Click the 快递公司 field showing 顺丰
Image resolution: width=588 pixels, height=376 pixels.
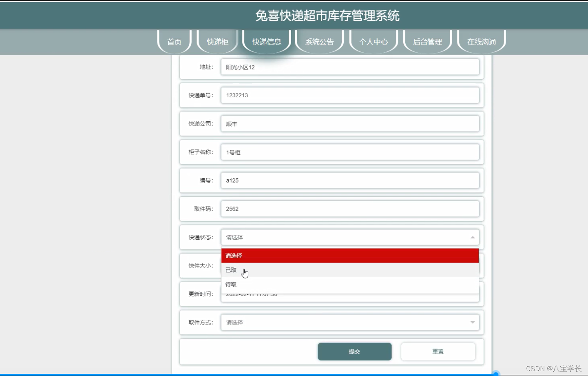point(350,124)
